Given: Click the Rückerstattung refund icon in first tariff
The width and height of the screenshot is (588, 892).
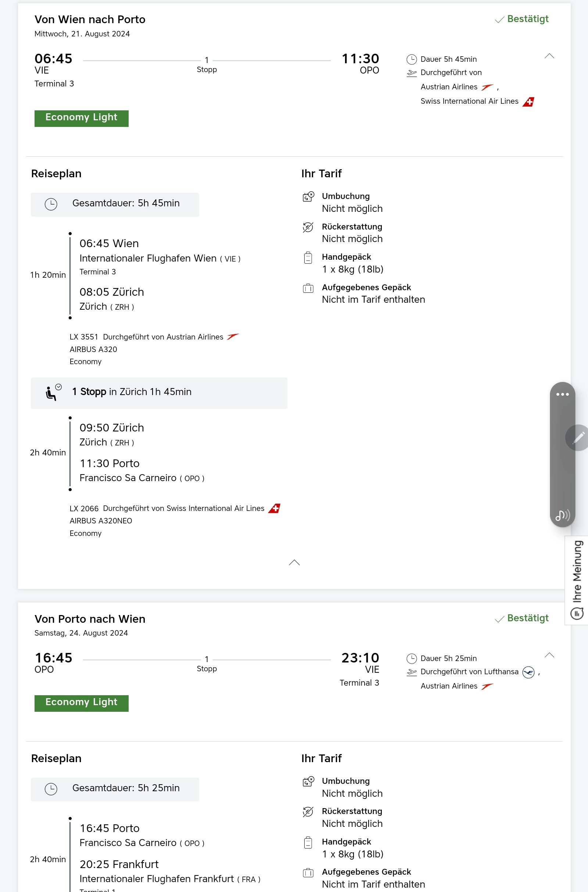Looking at the screenshot, I should 308,227.
